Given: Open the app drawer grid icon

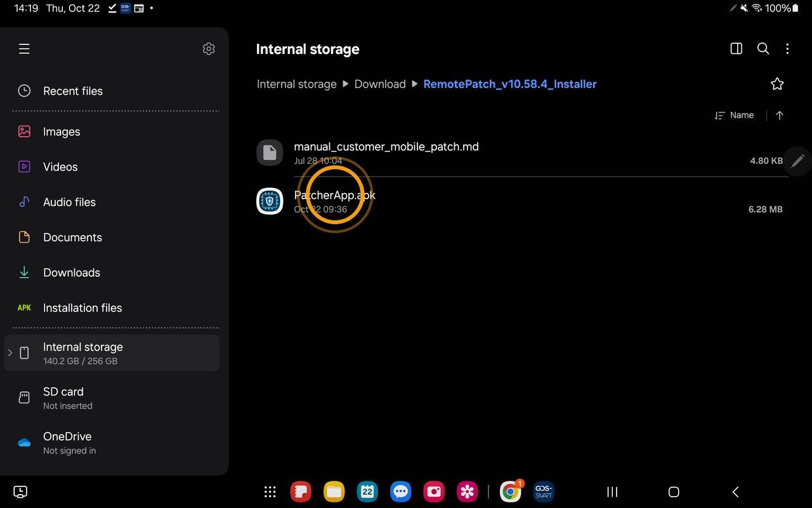Looking at the screenshot, I should (270, 492).
